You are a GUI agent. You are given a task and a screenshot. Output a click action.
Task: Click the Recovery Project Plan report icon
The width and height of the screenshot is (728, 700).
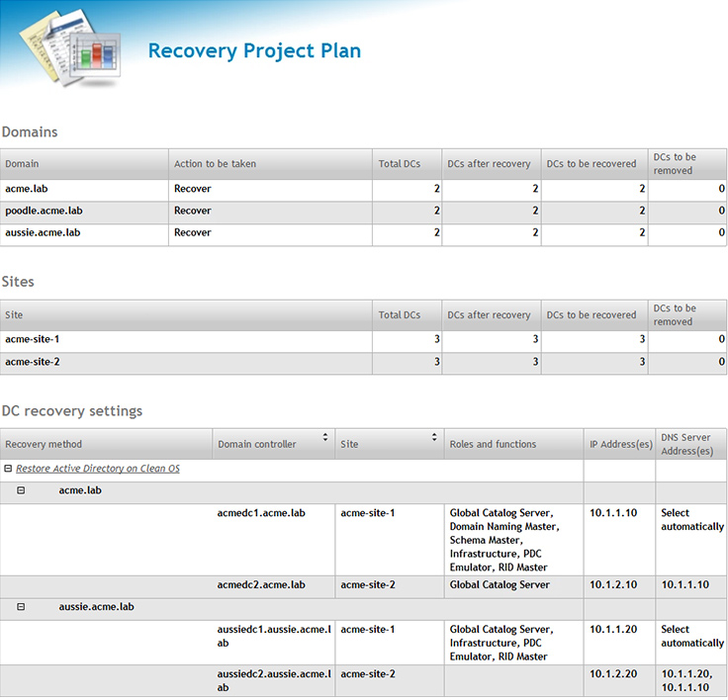click(70, 47)
